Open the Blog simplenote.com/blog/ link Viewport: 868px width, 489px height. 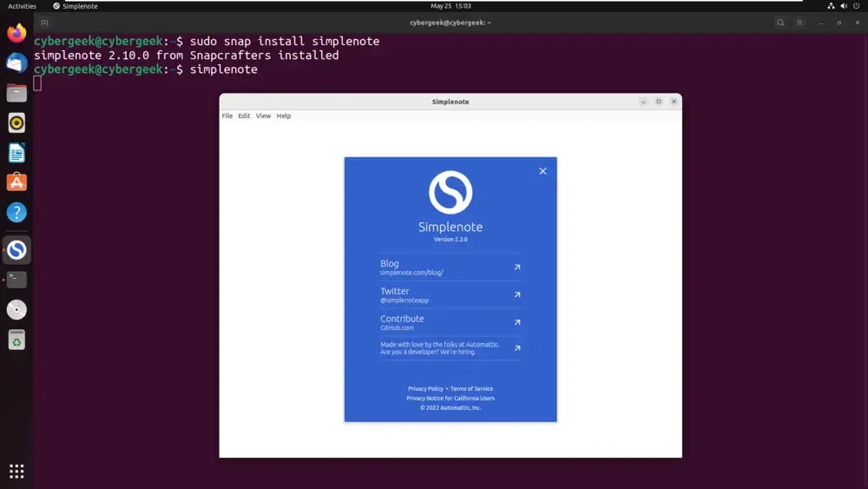pyautogui.click(x=450, y=267)
